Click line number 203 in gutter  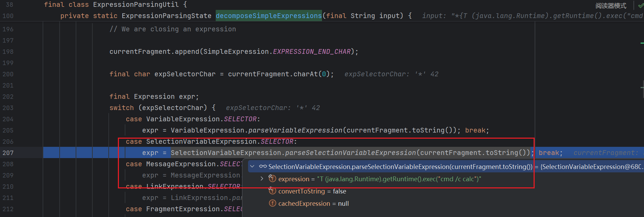[x=8, y=108]
